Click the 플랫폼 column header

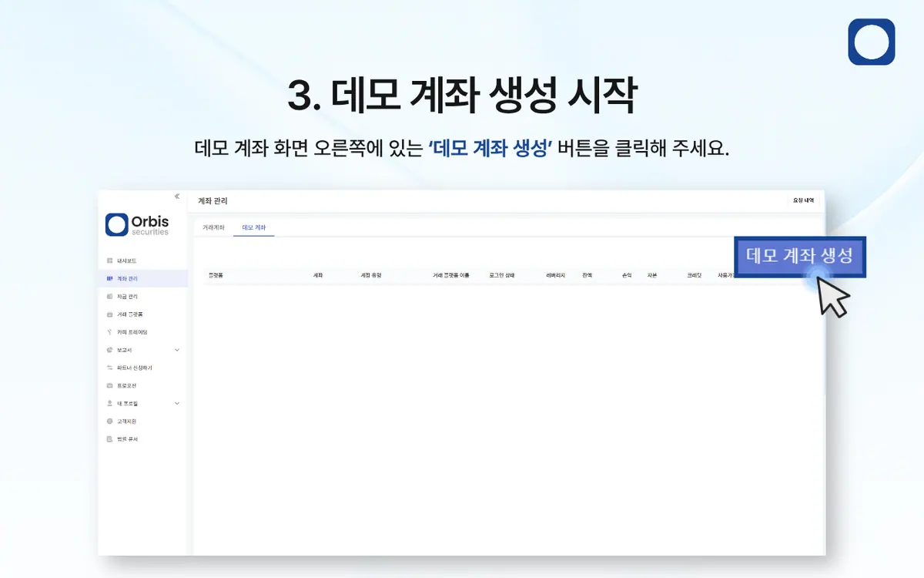tap(216, 275)
